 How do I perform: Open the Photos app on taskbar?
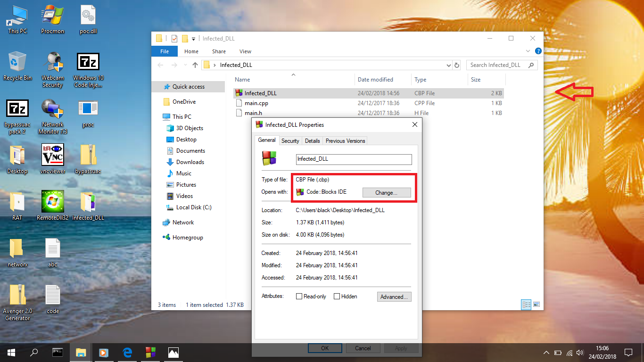tap(173, 352)
